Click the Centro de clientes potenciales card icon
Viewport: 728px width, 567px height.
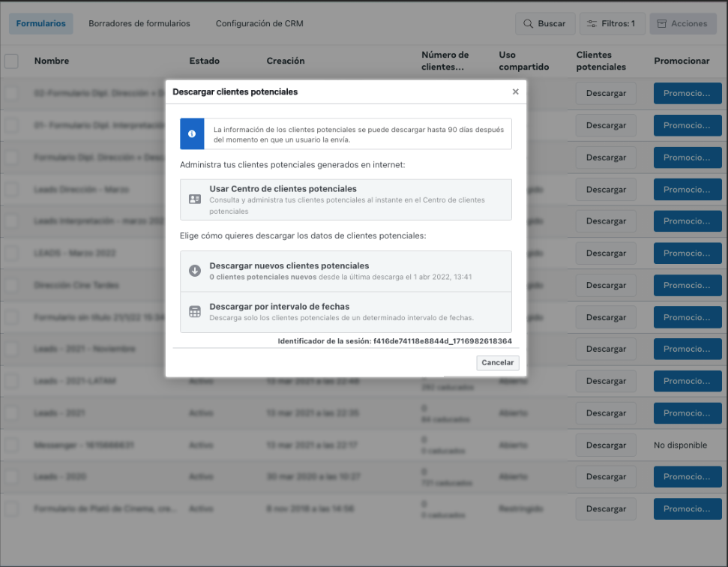tap(195, 199)
